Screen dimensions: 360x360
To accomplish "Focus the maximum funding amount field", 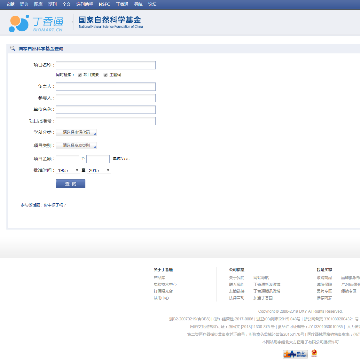I will tap(98, 159).
